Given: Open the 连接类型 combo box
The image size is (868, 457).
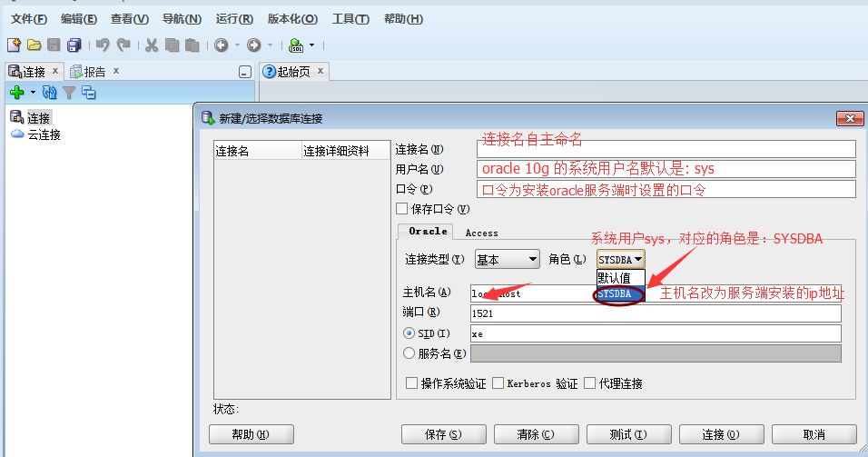Looking at the screenshot, I should click(507, 259).
